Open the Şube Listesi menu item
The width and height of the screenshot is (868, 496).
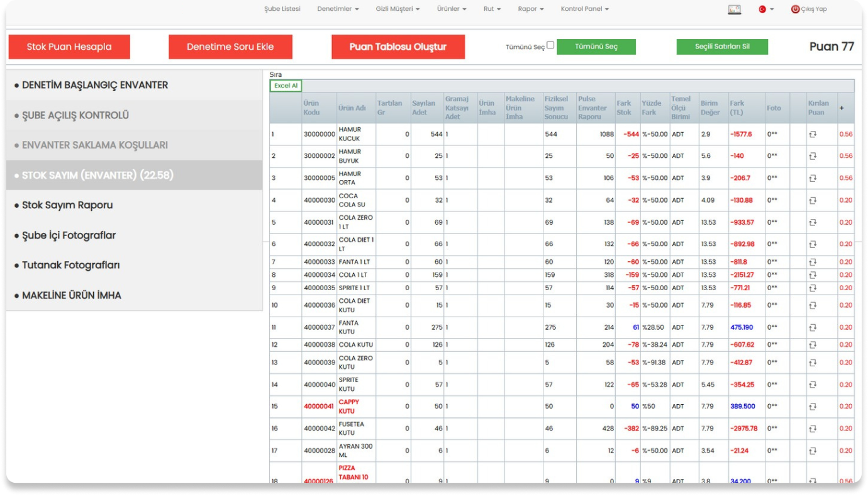(x=282, y=9)
